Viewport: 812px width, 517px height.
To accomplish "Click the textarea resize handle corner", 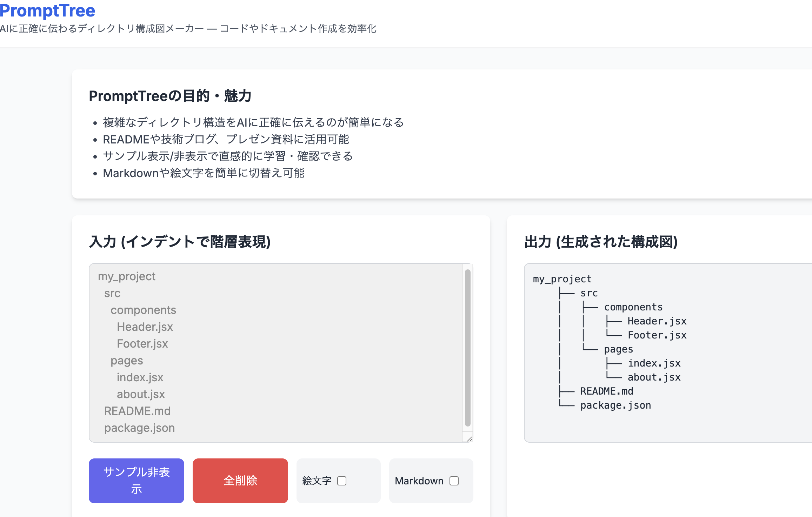I will (x=470, y=439).
